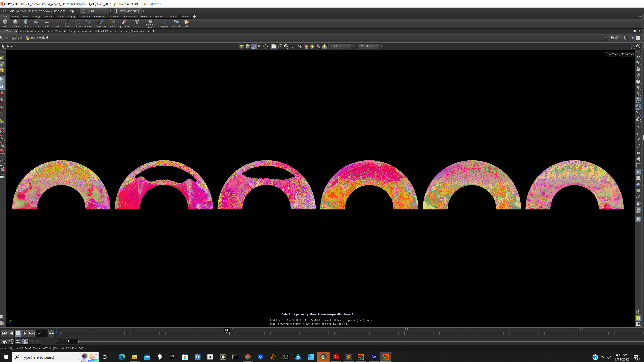Open the Build desktop dropdown
The height and width of the screenshot is (362, 644).
96,11
